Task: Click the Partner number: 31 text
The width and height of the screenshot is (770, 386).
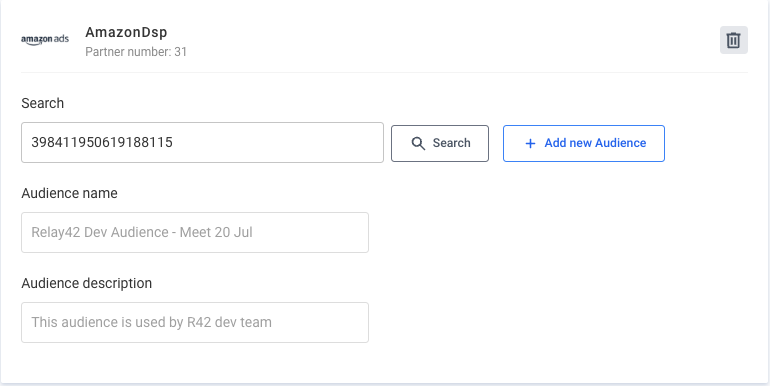Action: click(136, 52)
